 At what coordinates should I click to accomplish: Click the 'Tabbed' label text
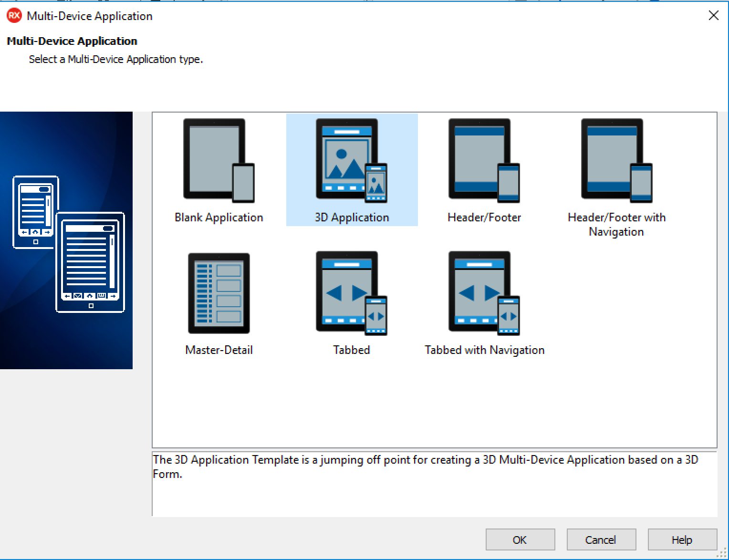coord(352,350)
